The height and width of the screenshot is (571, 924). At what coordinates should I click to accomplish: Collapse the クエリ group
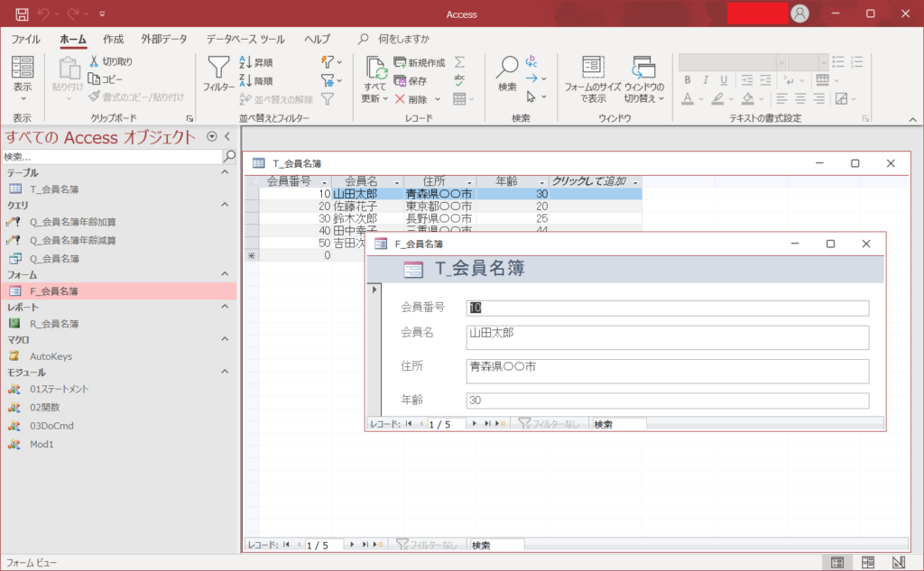click(225, 205)
